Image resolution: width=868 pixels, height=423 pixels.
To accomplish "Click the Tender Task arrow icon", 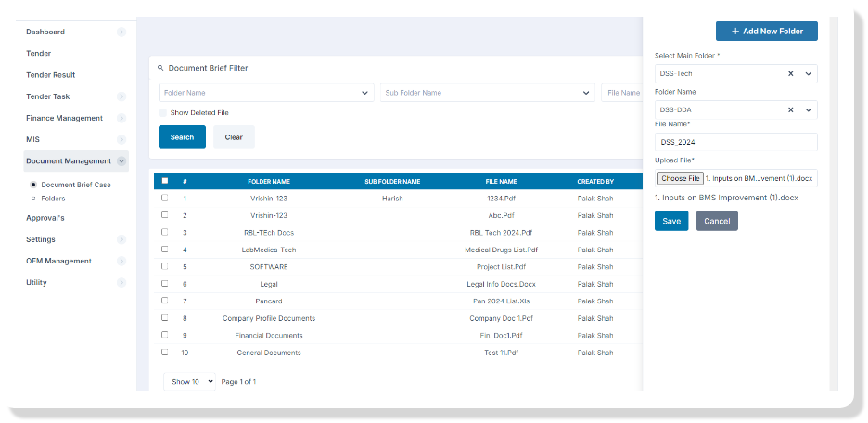I will click(x=121, y=96).
